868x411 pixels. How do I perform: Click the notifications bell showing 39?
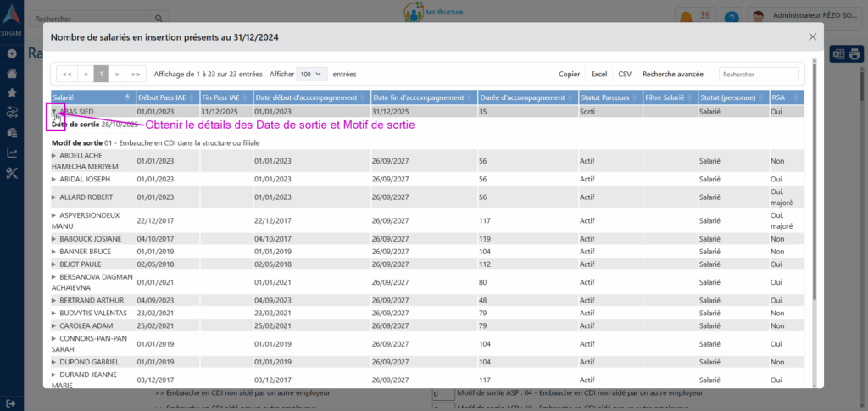[685, 16]
